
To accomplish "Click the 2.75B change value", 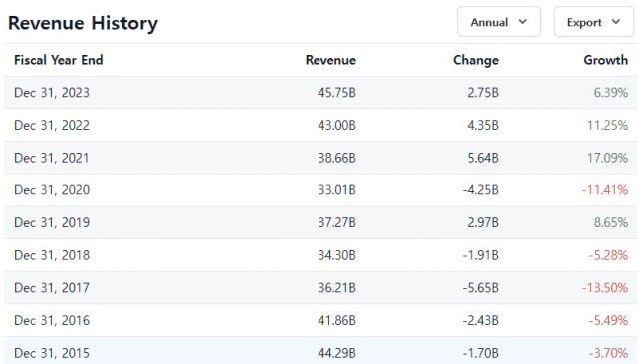I will [x=483, y=93].
